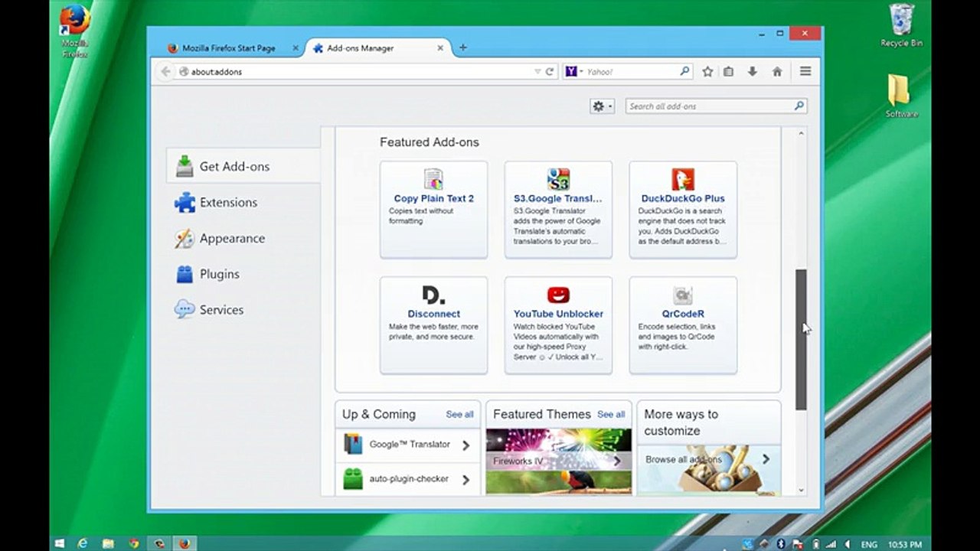Open the Extensions category
The width and height of the screenshot is (980, 551).
pos(243,202)
